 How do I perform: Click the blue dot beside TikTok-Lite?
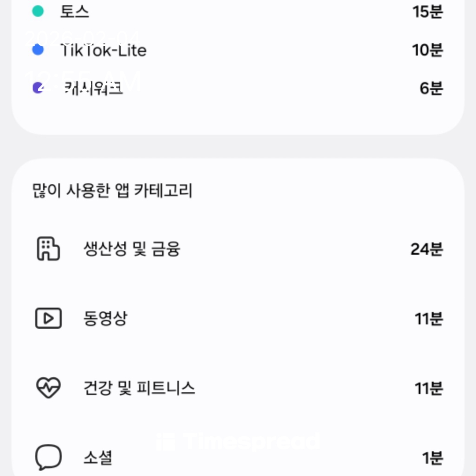click(38, 50)
